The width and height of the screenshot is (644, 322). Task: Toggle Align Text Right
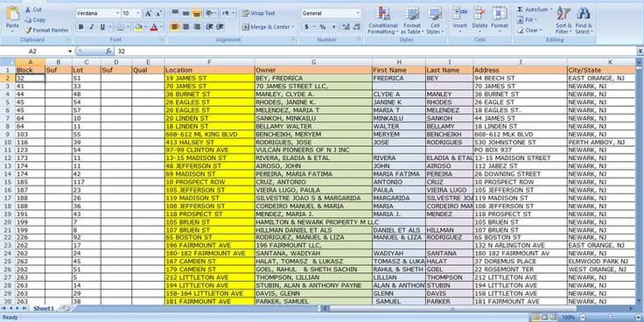197,27
